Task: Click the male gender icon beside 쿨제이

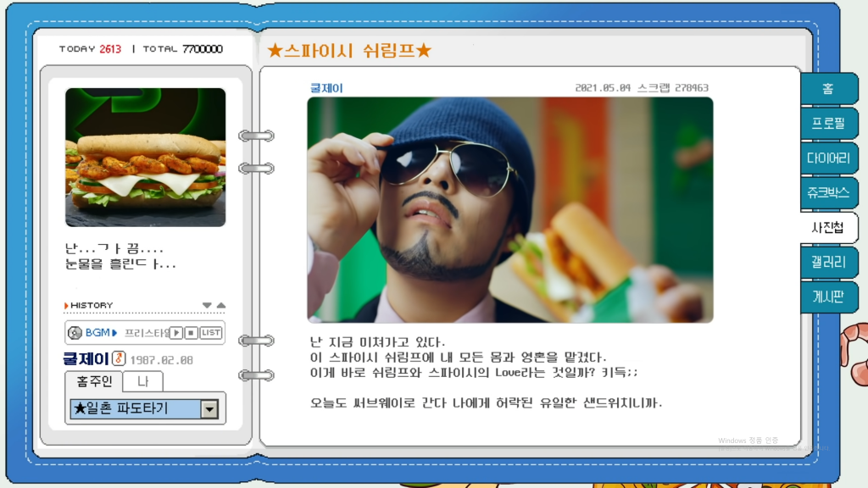Action: (119, 358)
